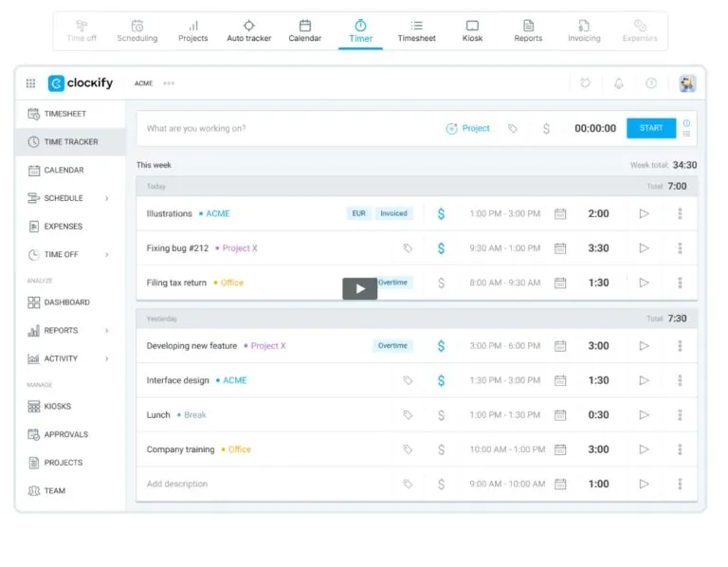
Task: Toggle billable on Company training
Action: pos(441,449)
